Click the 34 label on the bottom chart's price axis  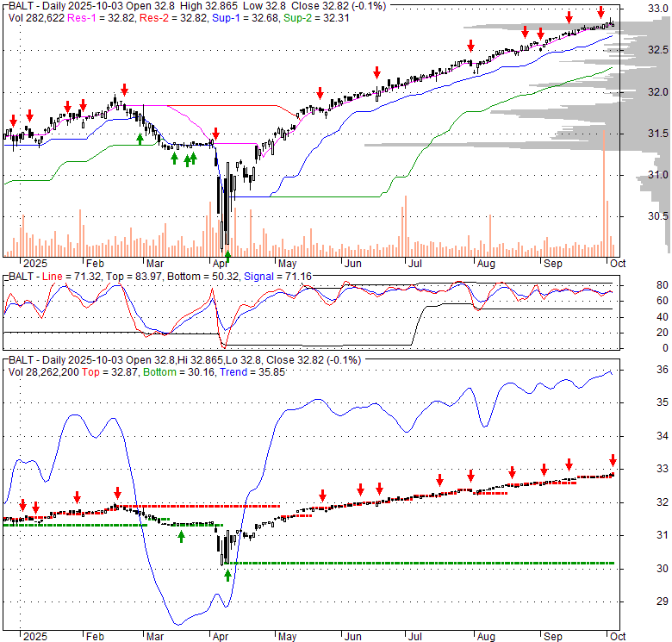tap(663, 436)
